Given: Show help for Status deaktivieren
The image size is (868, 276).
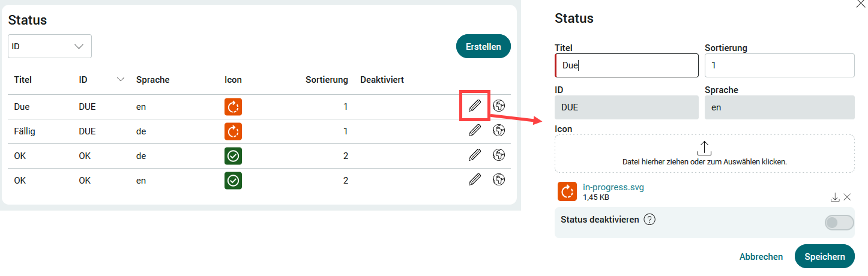Looking at the screenshot, I should tap(649, 220).
